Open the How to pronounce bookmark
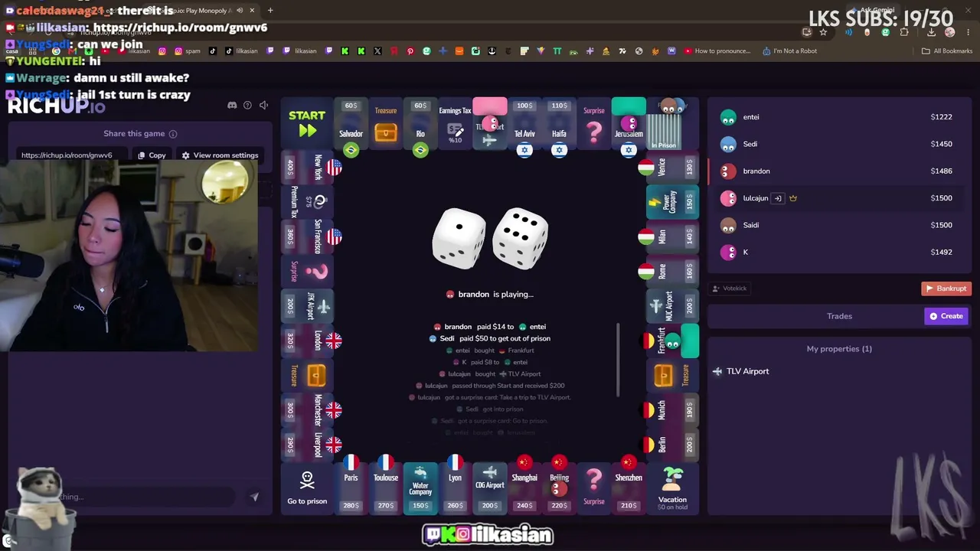The image size is (980, 551). [x=717, y=51]
